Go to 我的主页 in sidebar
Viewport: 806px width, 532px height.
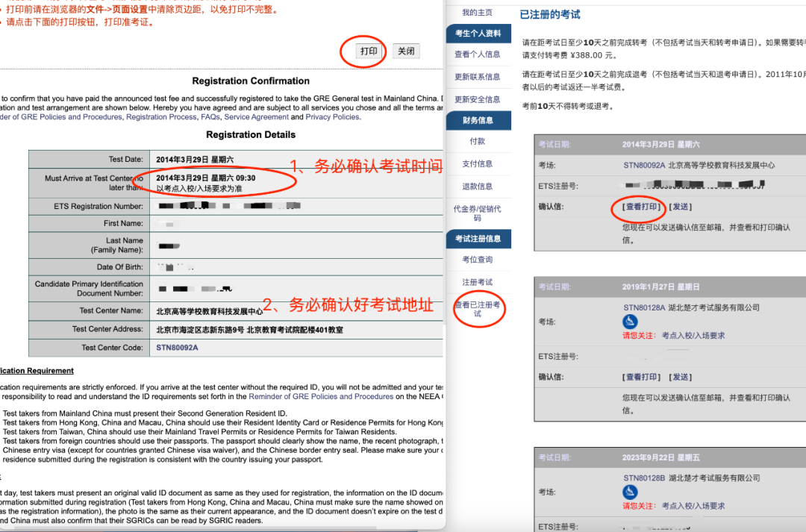pos(477,13)
